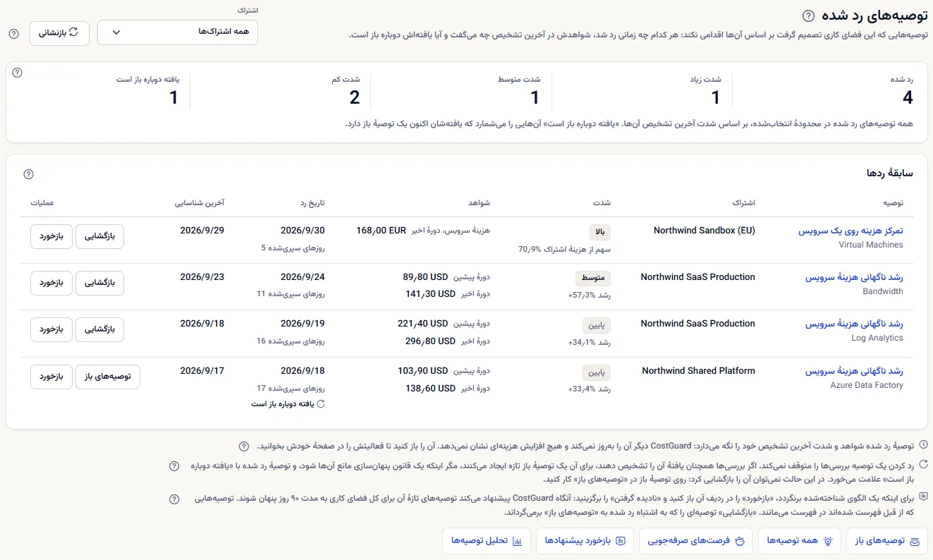Go to بازخورد پیشنهادها bottom navigation

click(x=585, y=541)
